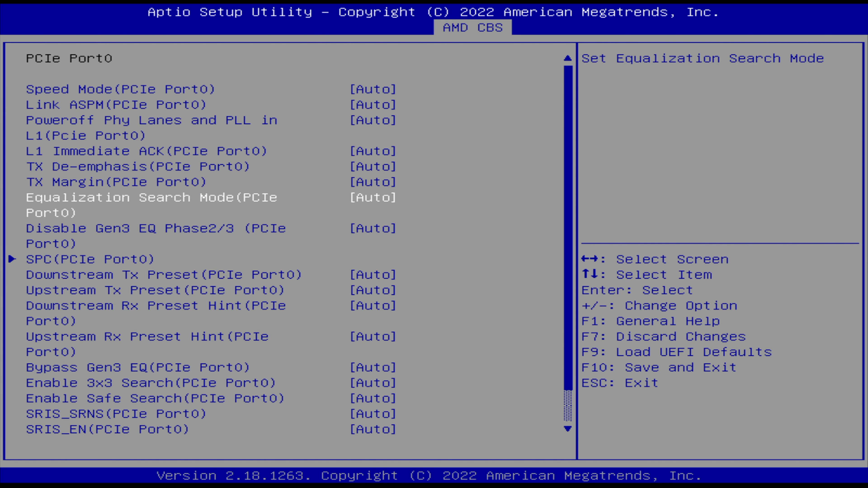Open Bypass Gen3 EQ Auto value
The image size is (868, 488).
373,367
